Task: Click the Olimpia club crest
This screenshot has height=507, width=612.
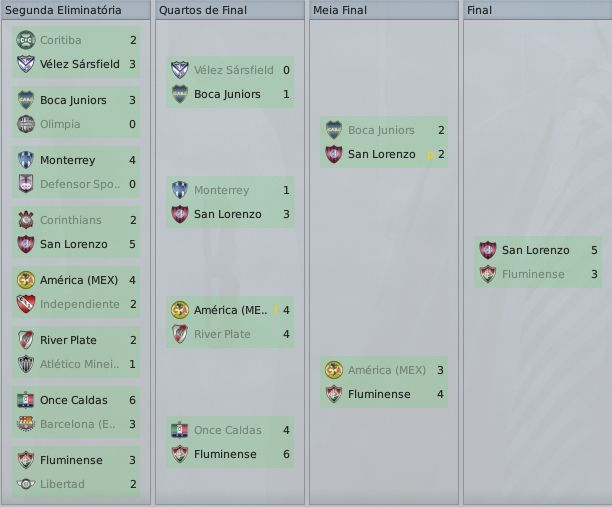Action: (x=26, y=124)
